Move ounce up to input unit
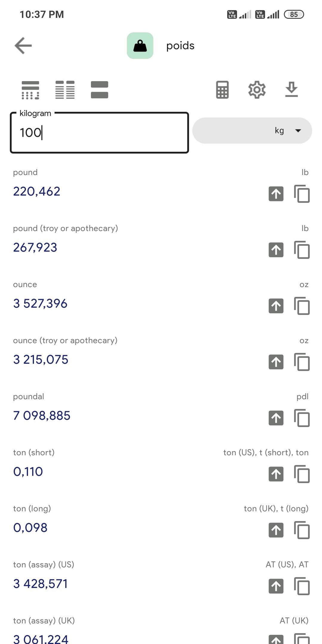Viewport: 322px width, 644px height. (276, 306)
